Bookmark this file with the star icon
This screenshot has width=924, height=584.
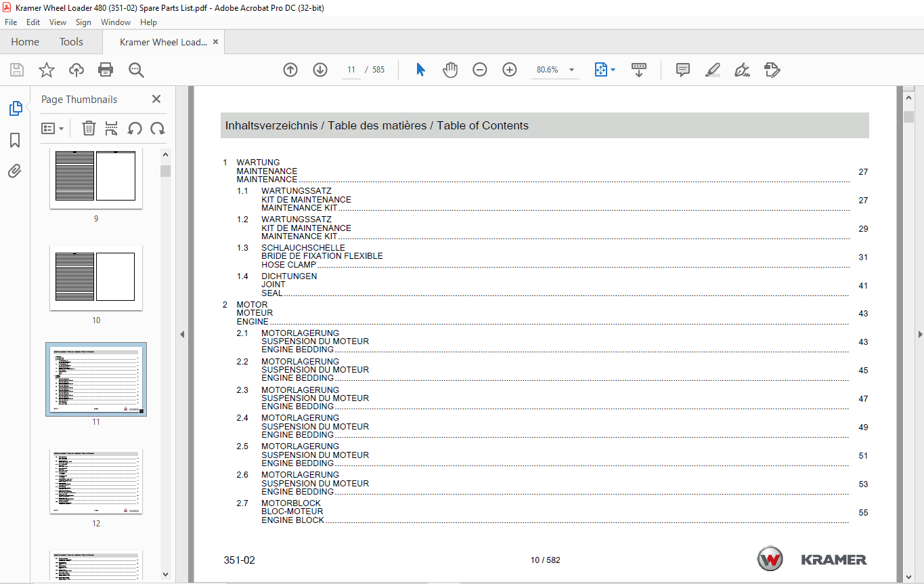point(46,70)
